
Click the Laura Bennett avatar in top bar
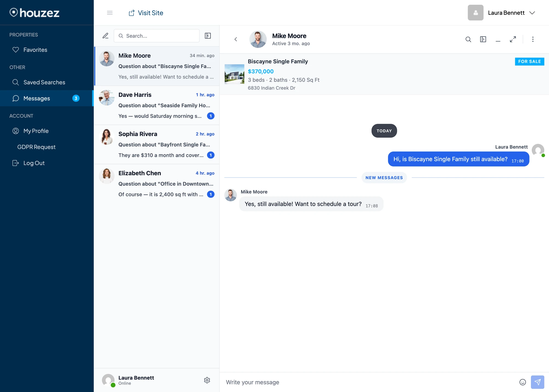[x=475, y=13]
